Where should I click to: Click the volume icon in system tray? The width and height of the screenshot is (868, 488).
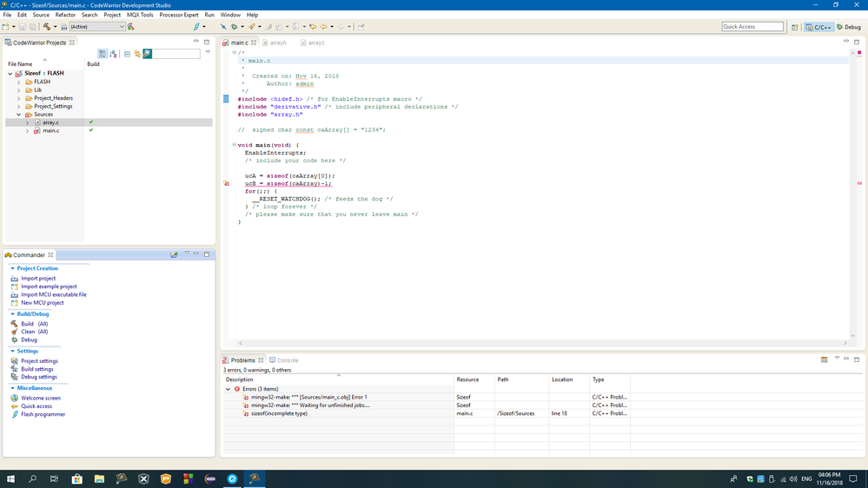pyautogui.click(x=794, y=479)
